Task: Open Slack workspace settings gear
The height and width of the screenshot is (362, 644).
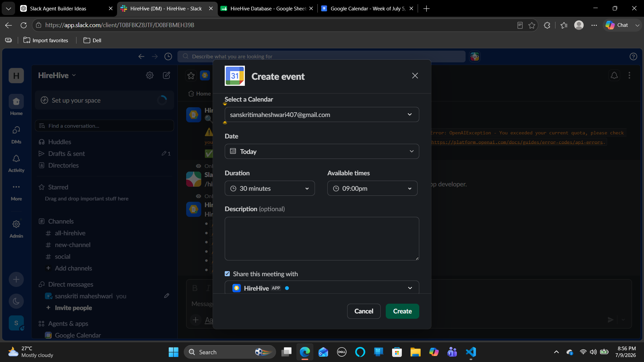Action: (150, 75)
